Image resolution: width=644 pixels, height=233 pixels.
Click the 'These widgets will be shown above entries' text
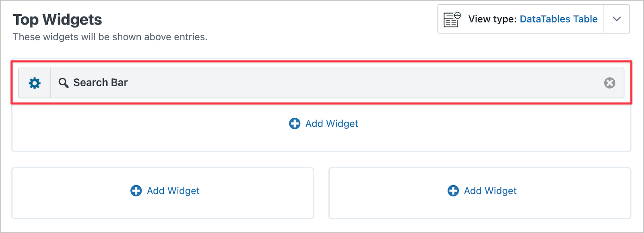tap(110, 37)
